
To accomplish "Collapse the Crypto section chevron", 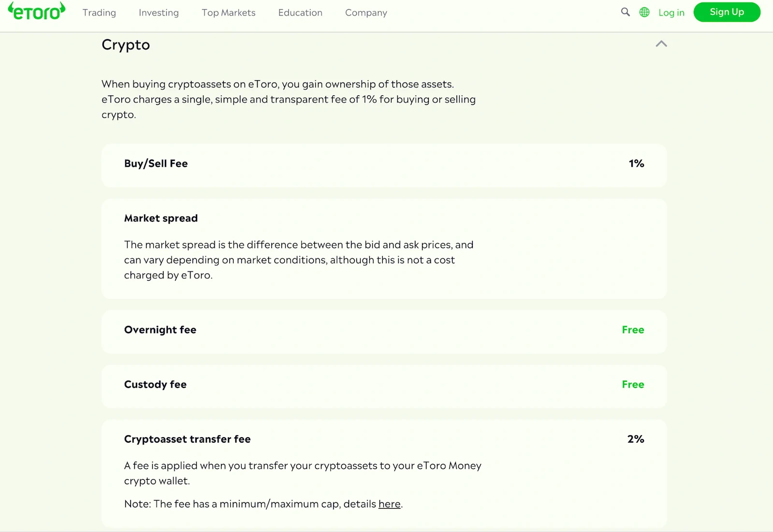I will pyautogui.click(x=661, y=44).
